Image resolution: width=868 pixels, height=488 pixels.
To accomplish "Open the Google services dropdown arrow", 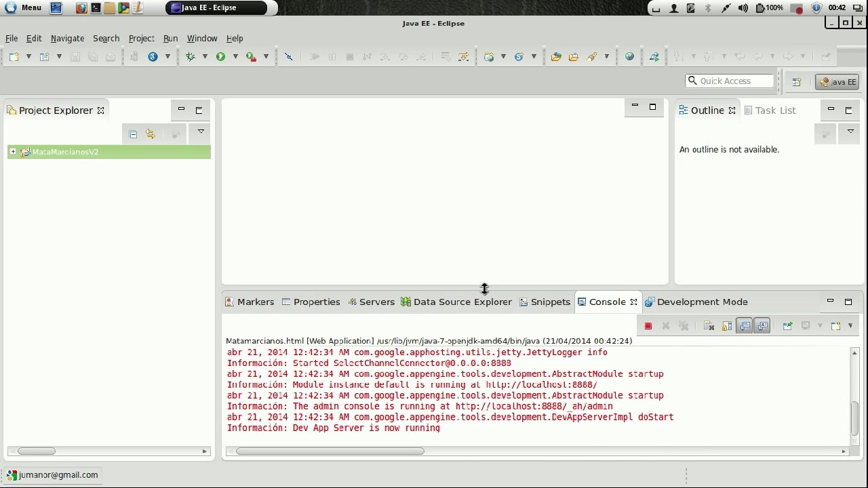I will click(x=167, y=57).
